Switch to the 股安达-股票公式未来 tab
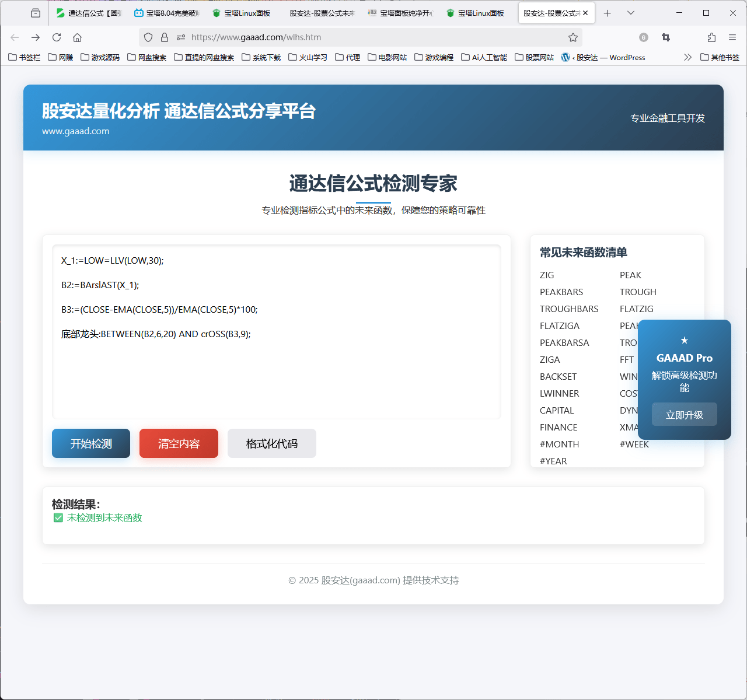Image resolution: width=747 pixels, height=700 pixels. tap(323, 13)
